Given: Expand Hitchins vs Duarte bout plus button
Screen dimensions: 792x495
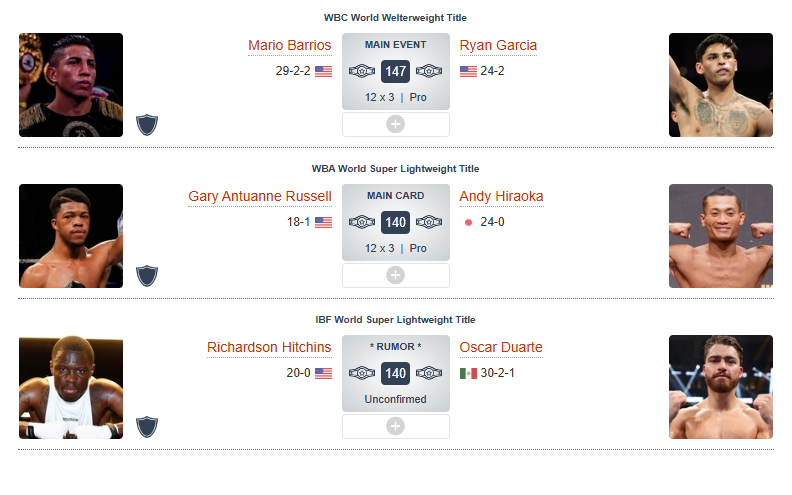Looking at the screenshot, I should (395, 426).
